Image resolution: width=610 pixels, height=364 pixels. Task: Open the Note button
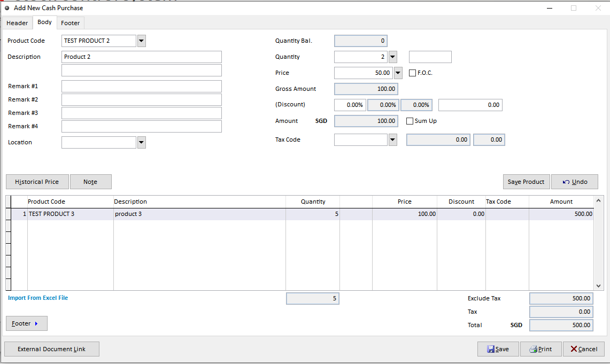(90, 182)
